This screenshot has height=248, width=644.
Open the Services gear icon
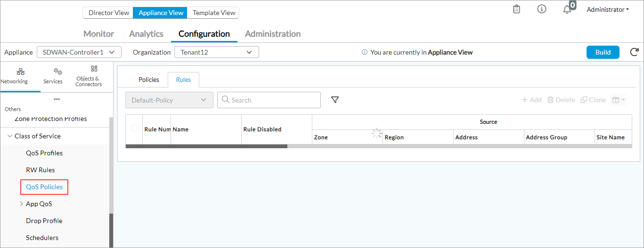point(57,72)
